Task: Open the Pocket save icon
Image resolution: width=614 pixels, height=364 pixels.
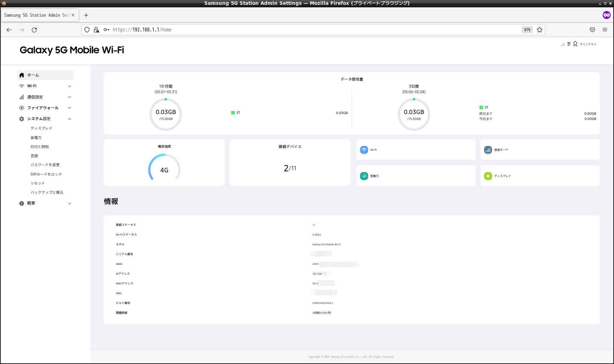Action: click(x=592, y=30)
